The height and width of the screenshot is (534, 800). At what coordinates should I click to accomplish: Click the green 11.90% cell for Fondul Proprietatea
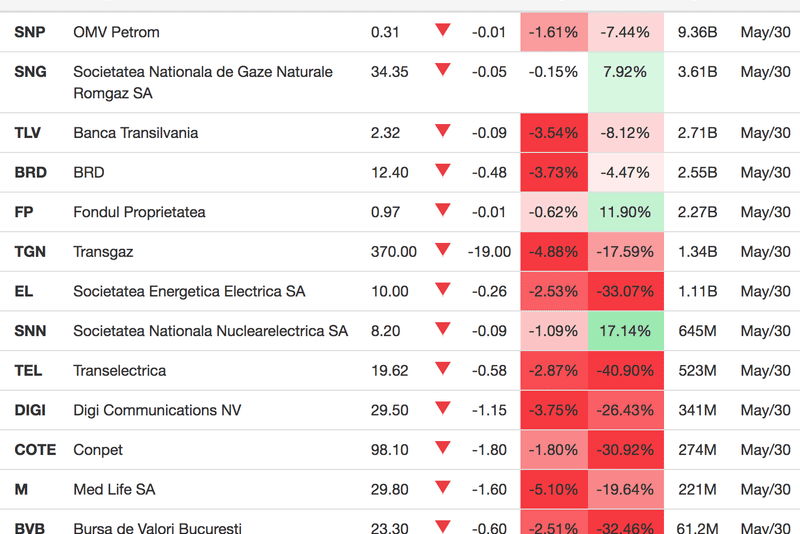coord(625,212)
